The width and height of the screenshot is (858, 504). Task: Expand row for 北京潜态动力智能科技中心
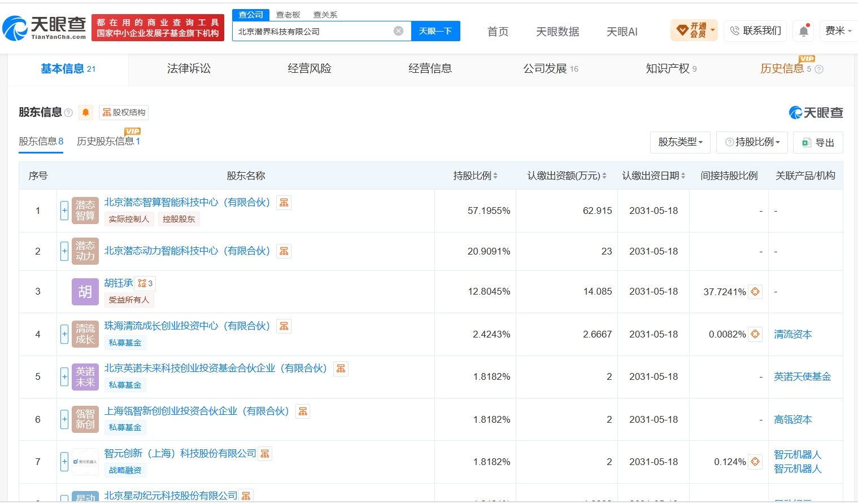tap(64, 251)
